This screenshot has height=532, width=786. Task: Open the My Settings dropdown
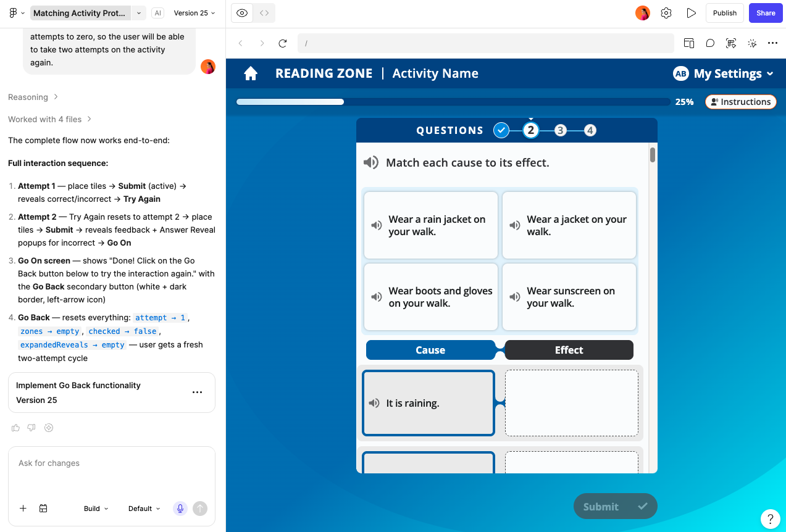click(x=734, y=73)
